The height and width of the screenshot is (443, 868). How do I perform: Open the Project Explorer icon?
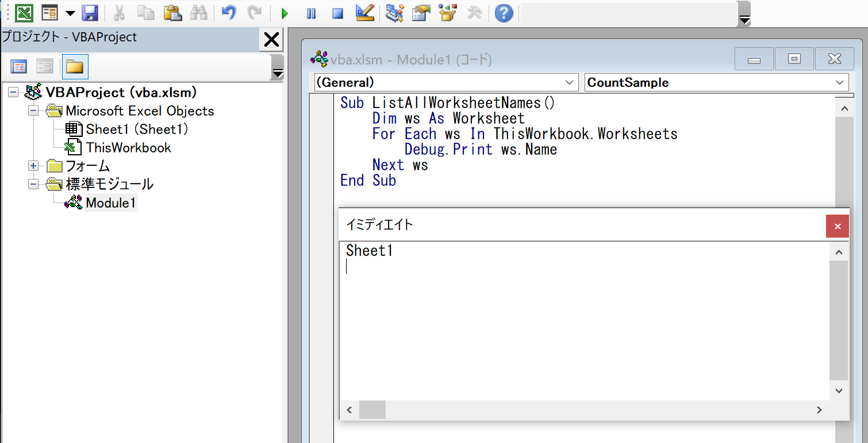(x=394, y=13)
